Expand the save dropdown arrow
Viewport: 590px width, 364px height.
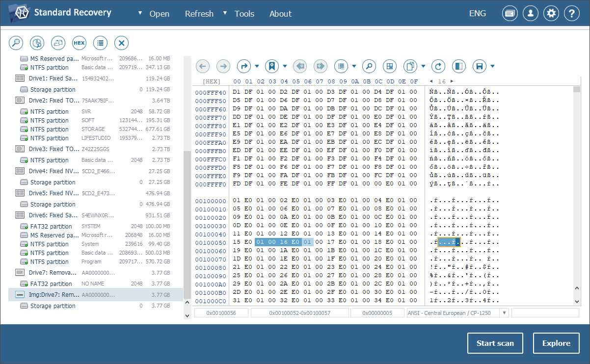492,66
